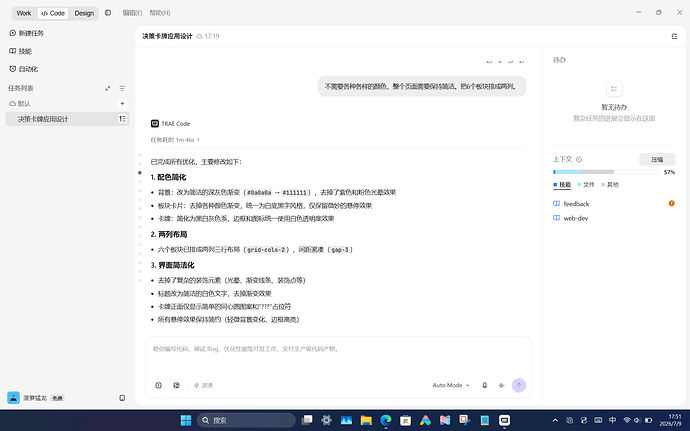Open Microsoft Edge from the taskbar
This screenshot has width=690, height=431.
[x=386, y=420]
